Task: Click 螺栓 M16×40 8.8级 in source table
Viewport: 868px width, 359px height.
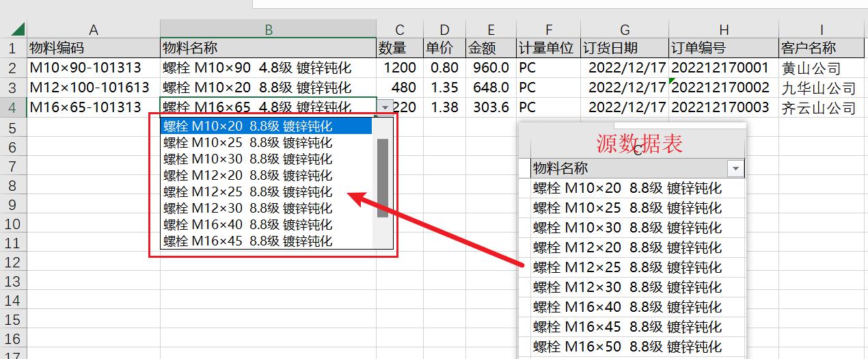Action: [638, 307]
